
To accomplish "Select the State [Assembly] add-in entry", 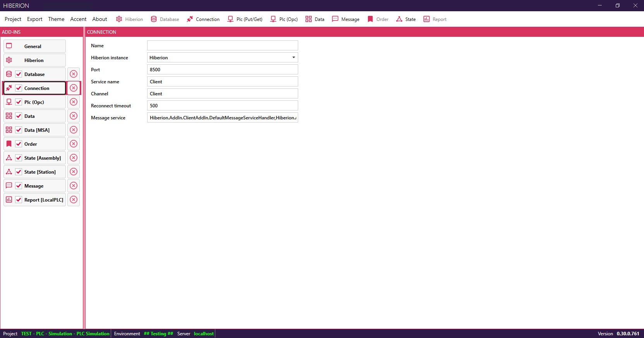I will tap(34, 158).
